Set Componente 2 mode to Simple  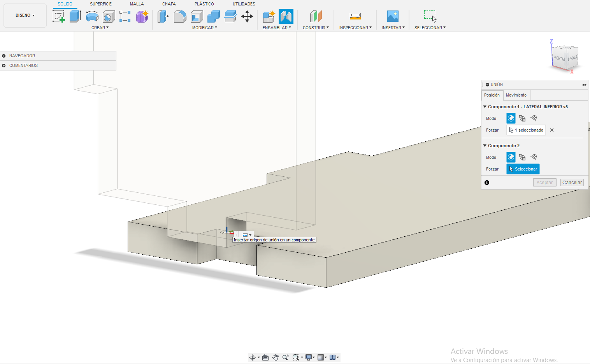point(511,157)
